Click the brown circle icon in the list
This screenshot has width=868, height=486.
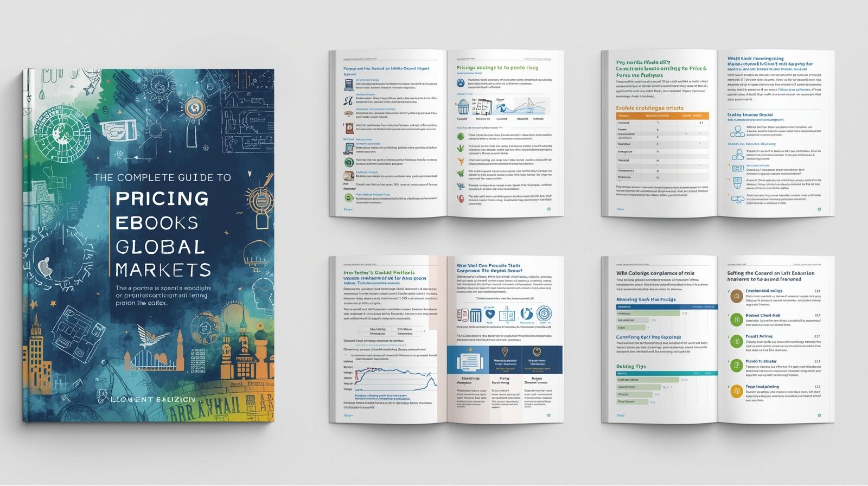coord(736,295)
